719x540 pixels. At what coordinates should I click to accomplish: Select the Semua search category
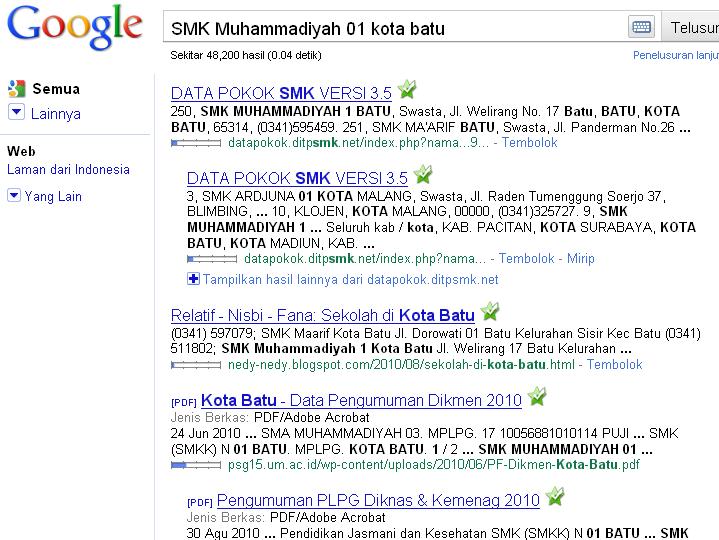tap(56, 89)
